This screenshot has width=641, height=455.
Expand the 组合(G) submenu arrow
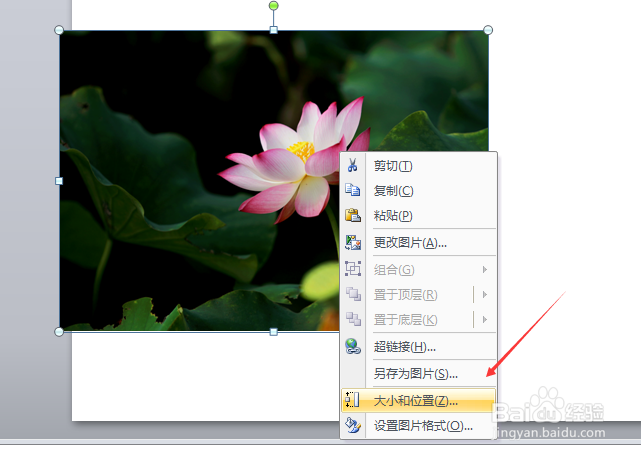tap(485, 269)
